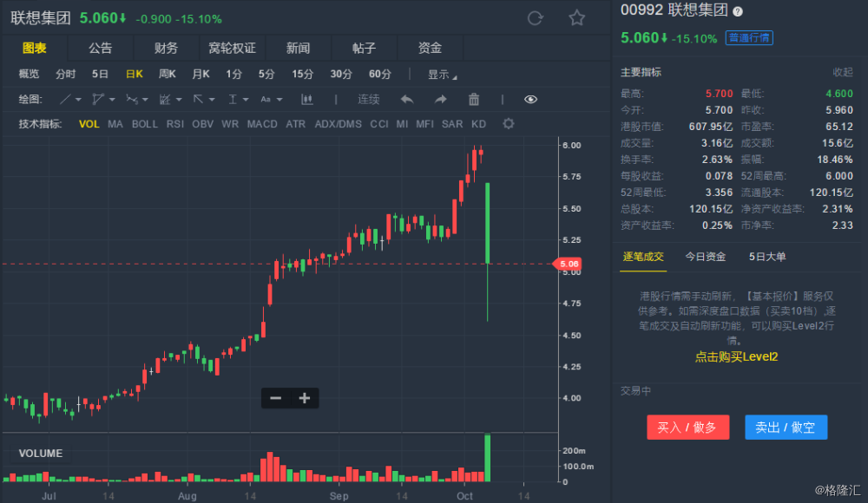This screenshot has height=503, width=868.
Task: Select the polyline shape drawing tool
Action: [98, 100]
